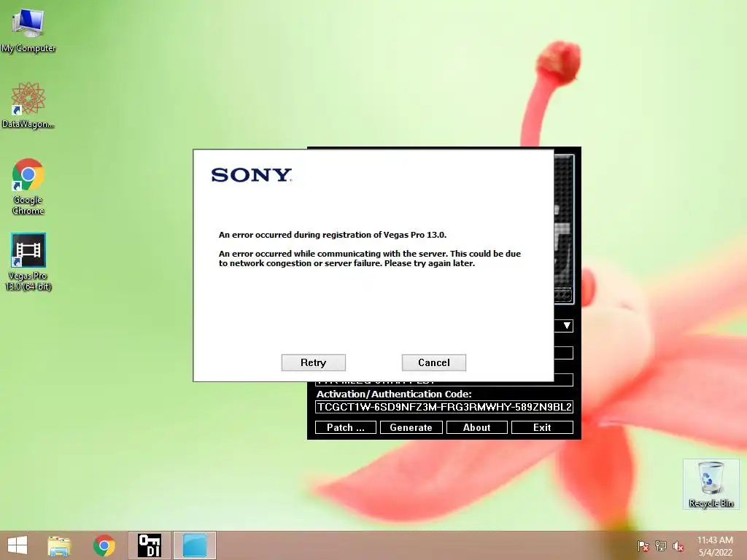The image size is (747, 560).
Task: Open the My Computer desktop icon
Action: (28, 31)
